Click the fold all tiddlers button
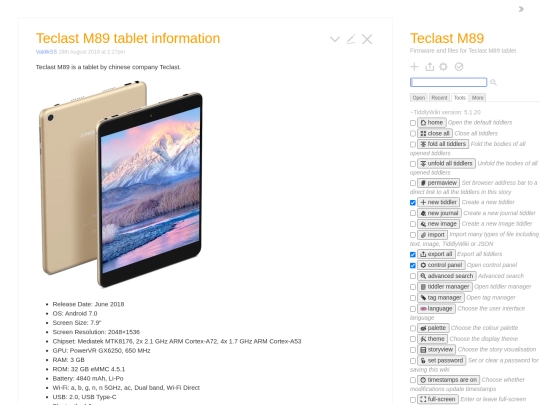This screenshot has width=540, height=405. (443, 144)
